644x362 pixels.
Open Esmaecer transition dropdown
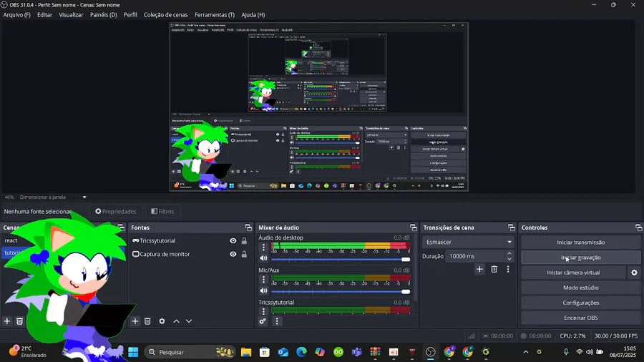[468, 242]
